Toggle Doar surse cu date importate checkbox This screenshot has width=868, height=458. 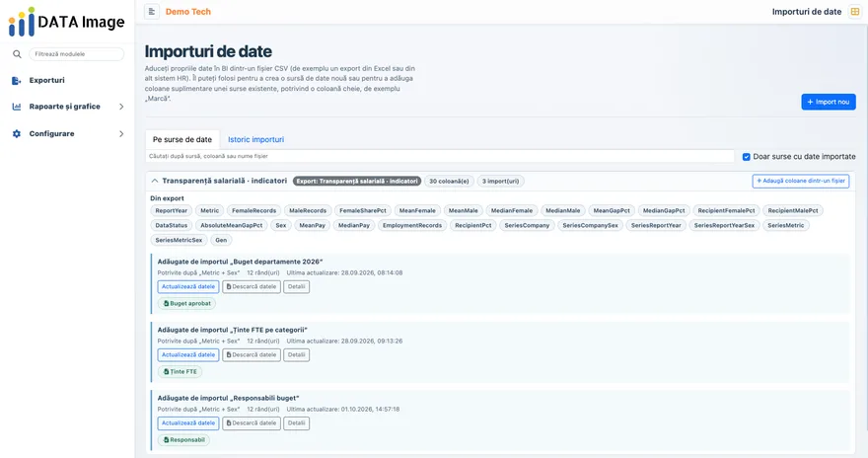[x=747, y=157]
